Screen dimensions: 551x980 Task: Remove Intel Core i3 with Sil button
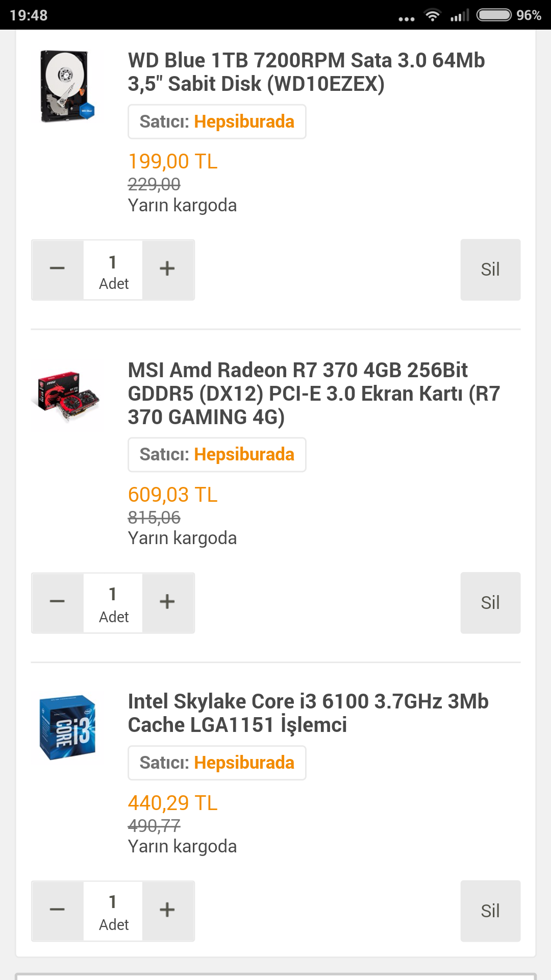pyautogui.click(x=490, y=911)
